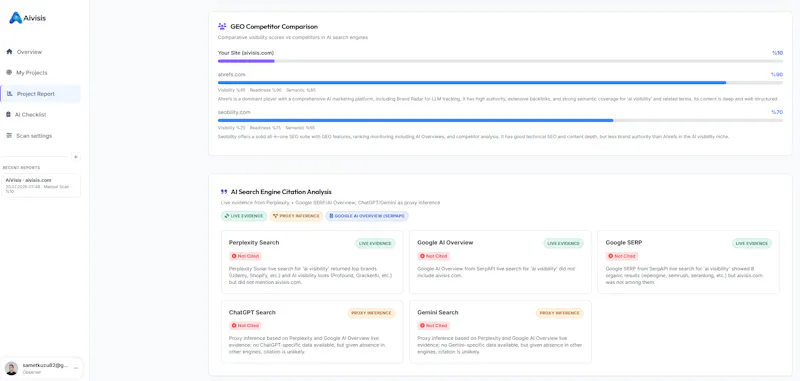Click the Proxy Inference badge on Gemini Search
The width and height of the screenshot is (800, 381).
tap(560, 313)
